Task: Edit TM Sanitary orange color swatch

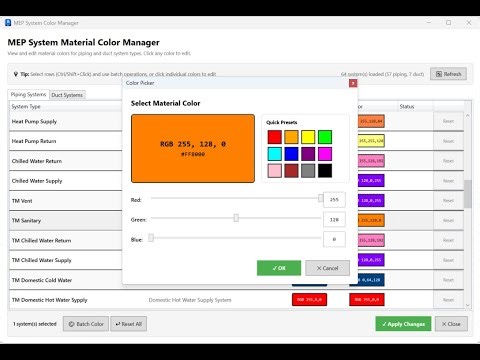Action: 371,220
